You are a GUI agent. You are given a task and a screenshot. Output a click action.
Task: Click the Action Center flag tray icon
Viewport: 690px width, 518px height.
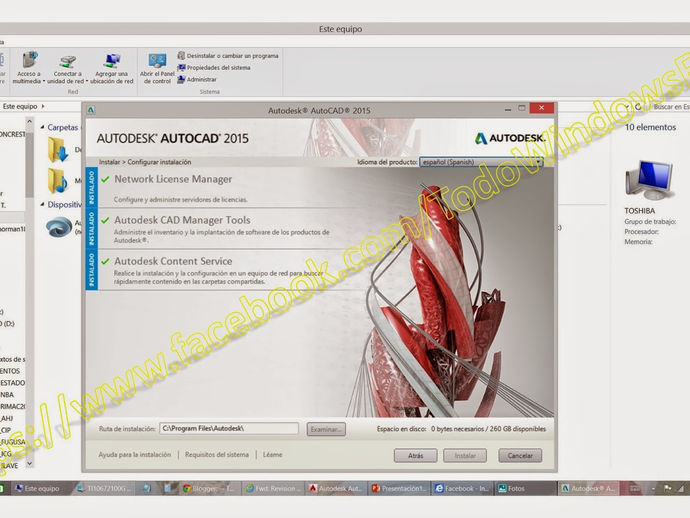668,488
